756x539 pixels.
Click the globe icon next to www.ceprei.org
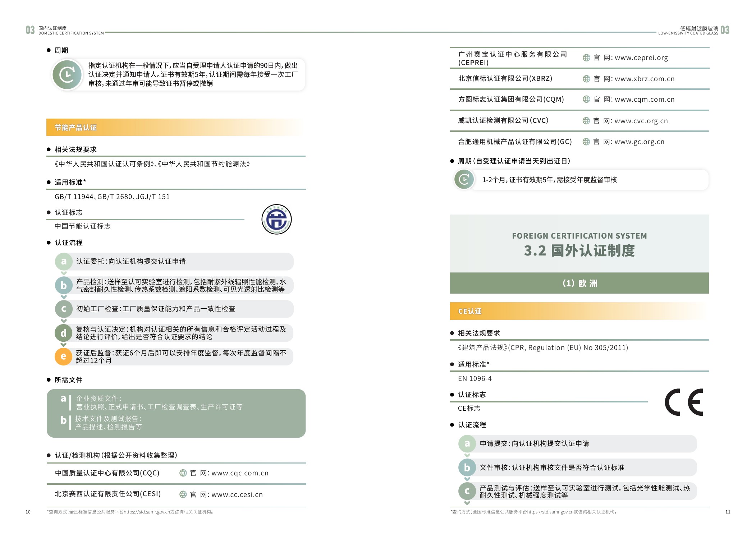tap(586, 57)
